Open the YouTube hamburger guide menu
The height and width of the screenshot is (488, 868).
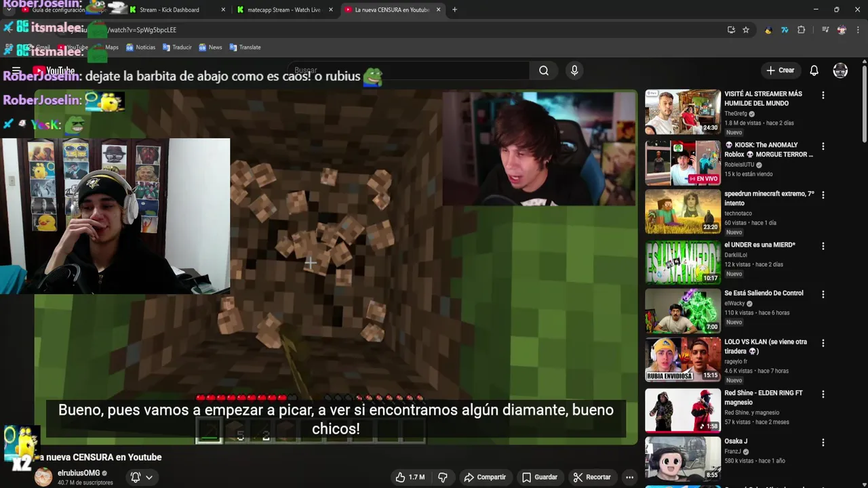16,70
